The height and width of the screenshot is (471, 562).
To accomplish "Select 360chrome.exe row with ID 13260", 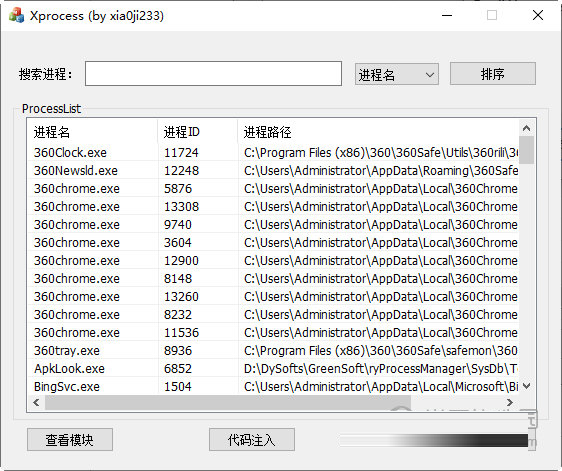I will tap(273, 296).
